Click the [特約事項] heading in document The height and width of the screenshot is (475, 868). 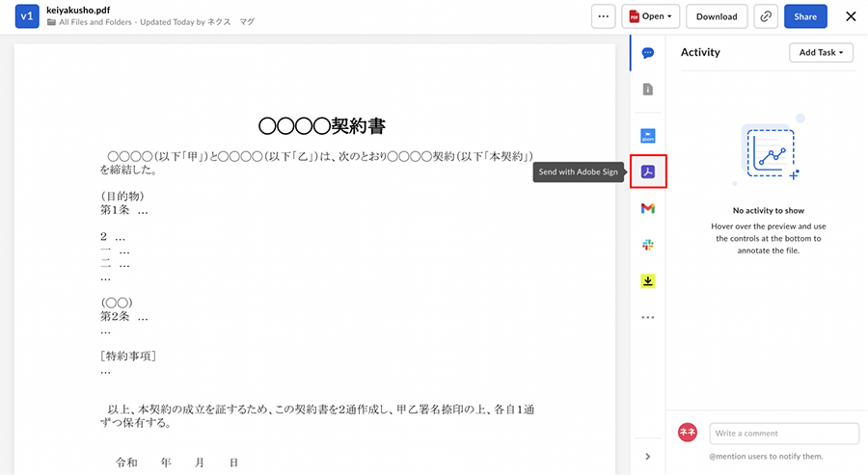(x=128, y=356)
